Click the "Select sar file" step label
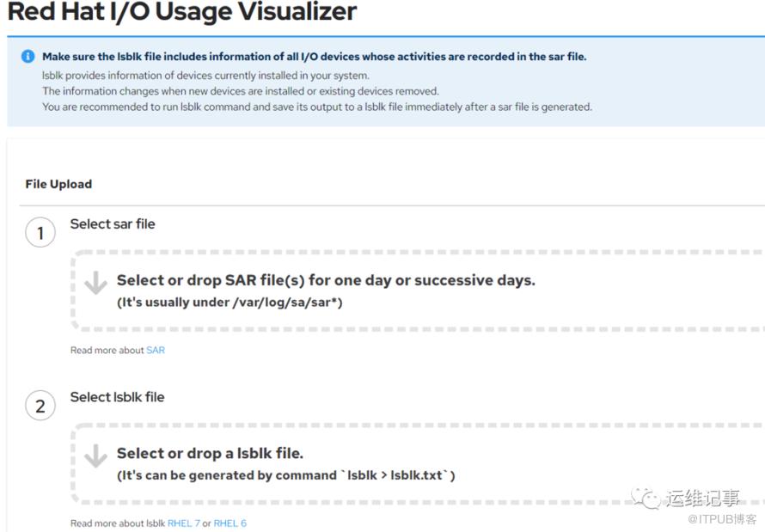Screen dimensions: 765x532 (x=113, y=223)
